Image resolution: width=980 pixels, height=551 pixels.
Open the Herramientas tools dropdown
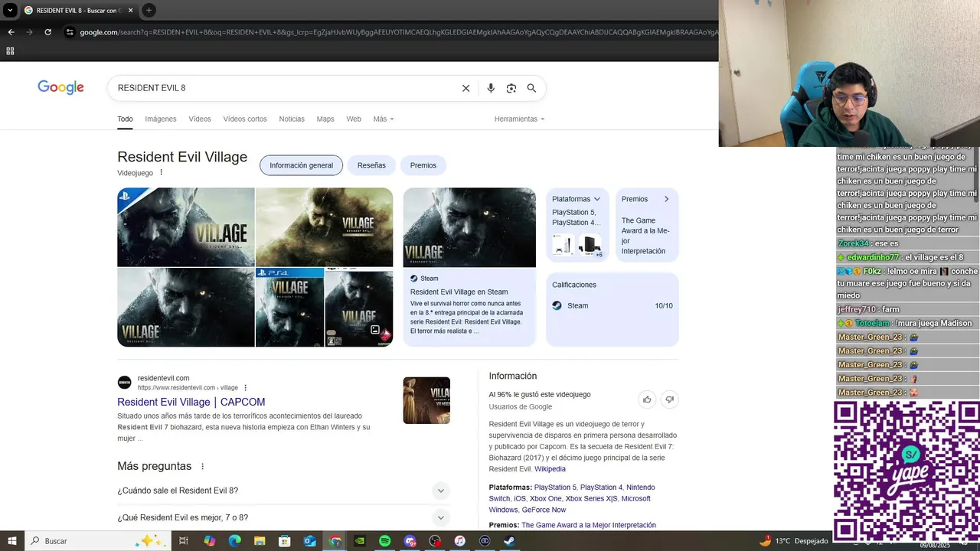(x=519, y=119)
